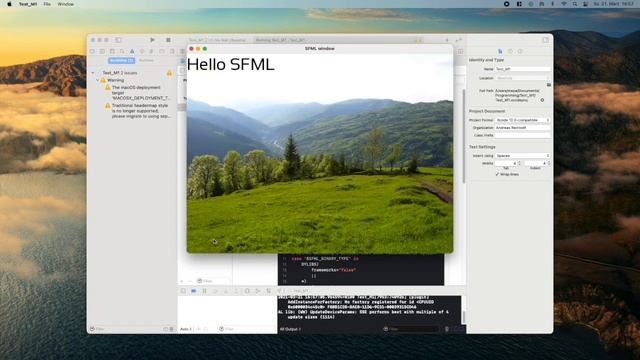Open the Wi-Fi menu bar icon

[563, 4]
